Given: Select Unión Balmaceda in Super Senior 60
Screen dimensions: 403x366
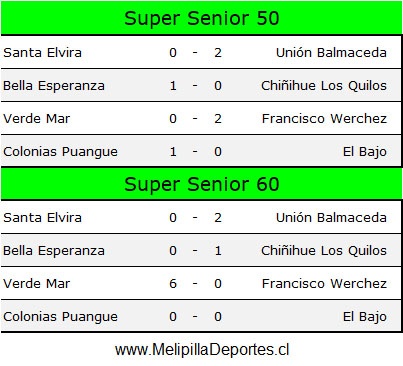Looking at the screenshot, I should (x=331, y=218).
